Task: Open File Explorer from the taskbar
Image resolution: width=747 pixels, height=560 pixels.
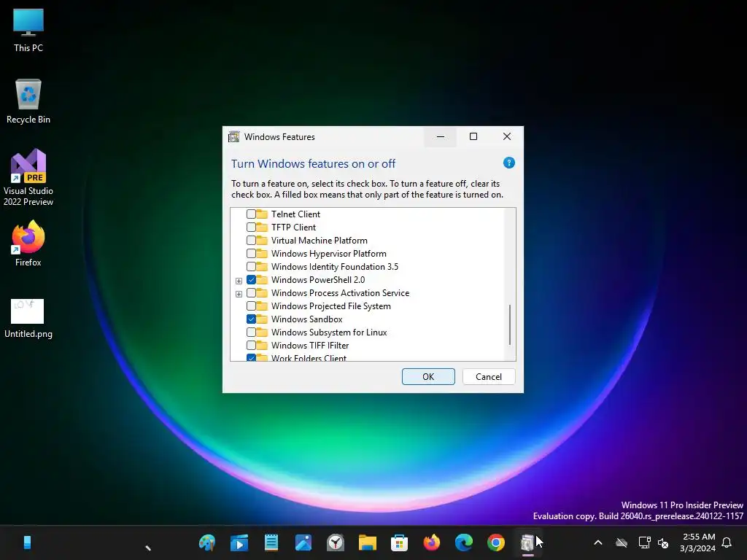Action: (x=368, y=542)
